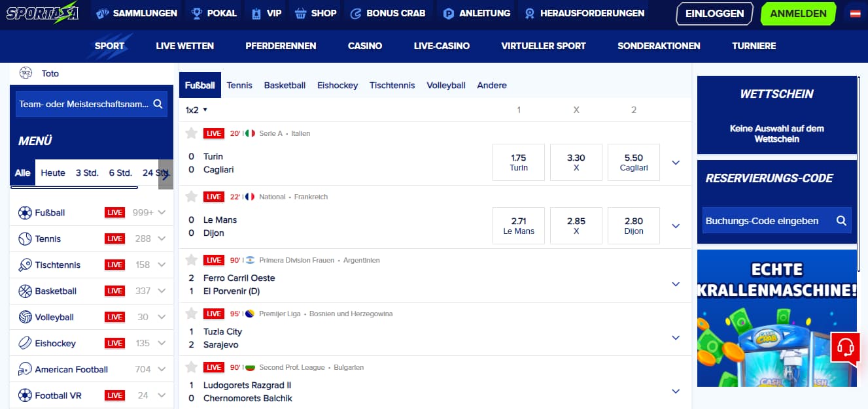Submit booking code with the magnifier icon
Viewport: 868px width, 409px height.
tap(842, 221)
